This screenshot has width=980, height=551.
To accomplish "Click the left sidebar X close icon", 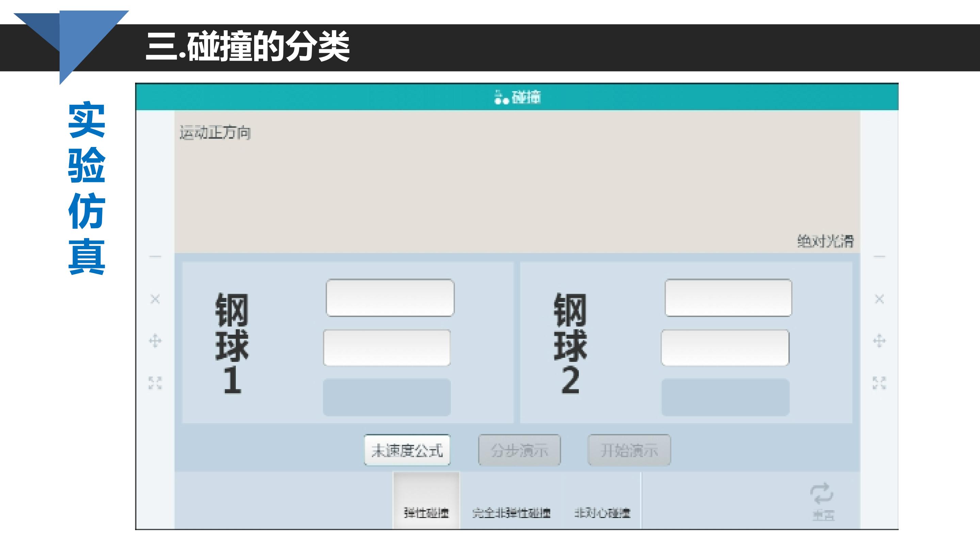I will [155, 299].
